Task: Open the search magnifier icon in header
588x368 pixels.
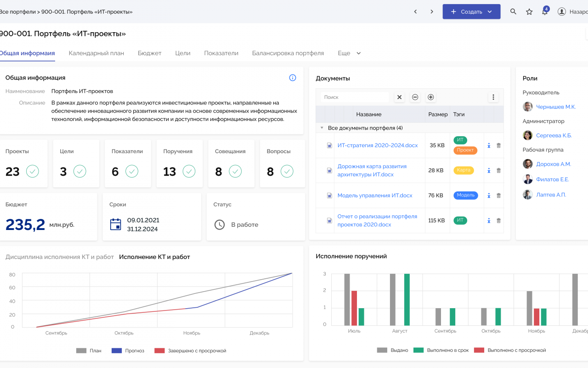Action: [x=514, y=11]
